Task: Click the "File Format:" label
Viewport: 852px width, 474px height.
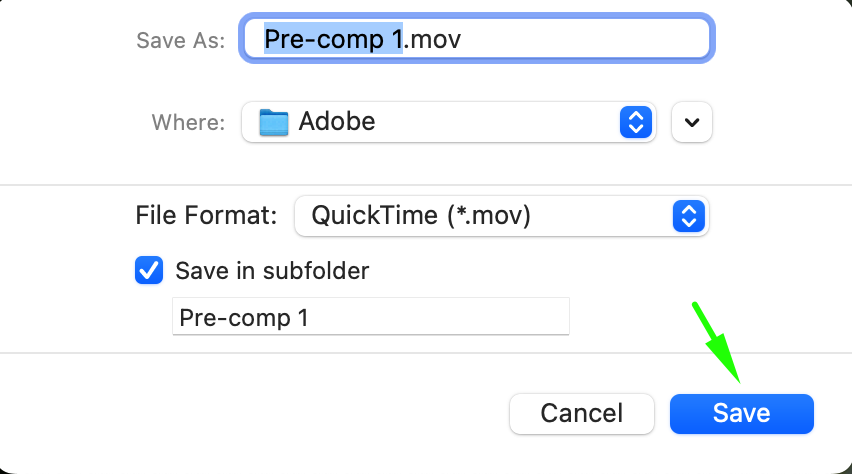Action: (206, 215)
